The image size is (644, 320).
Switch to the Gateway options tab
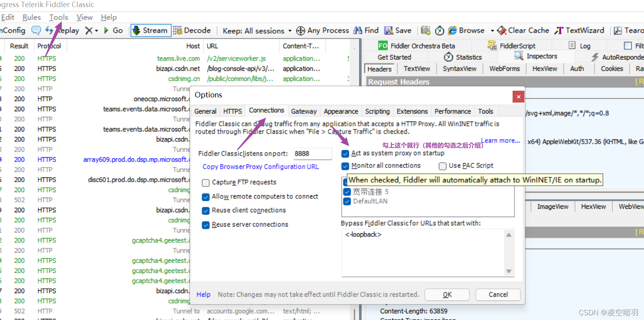(304, 112)
